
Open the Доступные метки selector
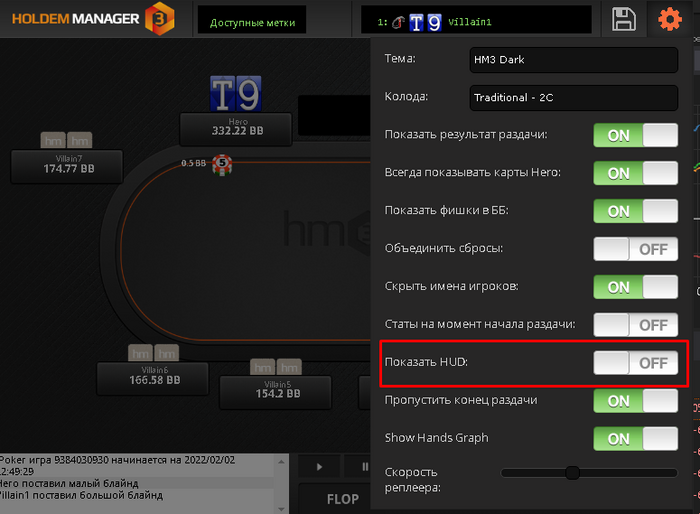coord(252,20)
